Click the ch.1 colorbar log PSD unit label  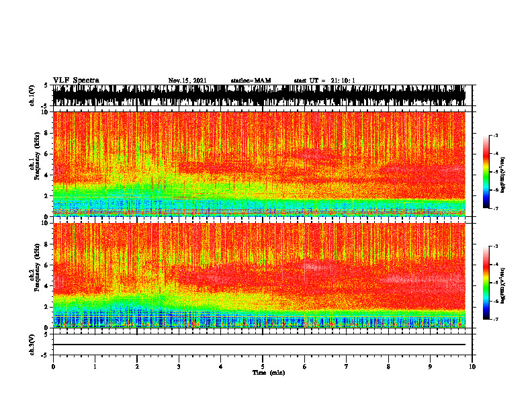coord(503,175)
